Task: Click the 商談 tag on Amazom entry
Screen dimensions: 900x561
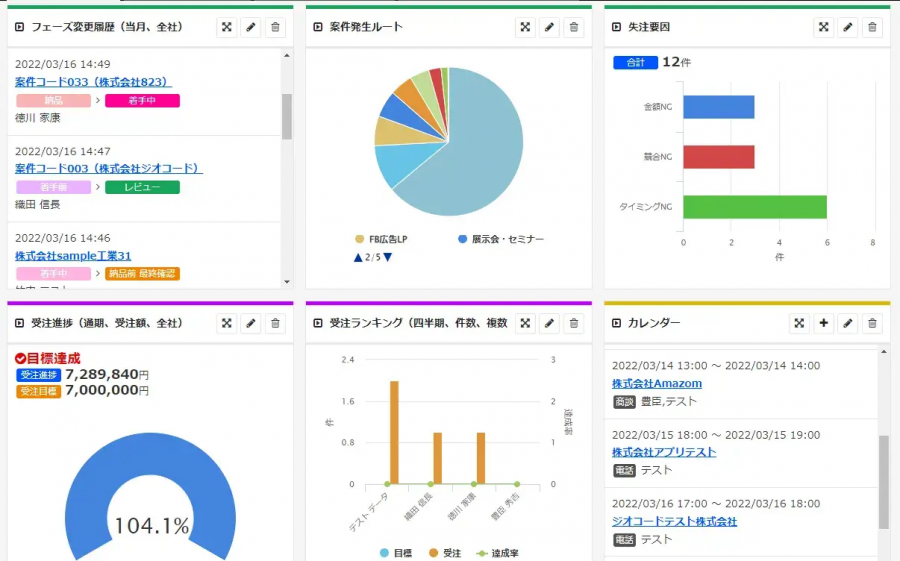Action: coord(624,402)
